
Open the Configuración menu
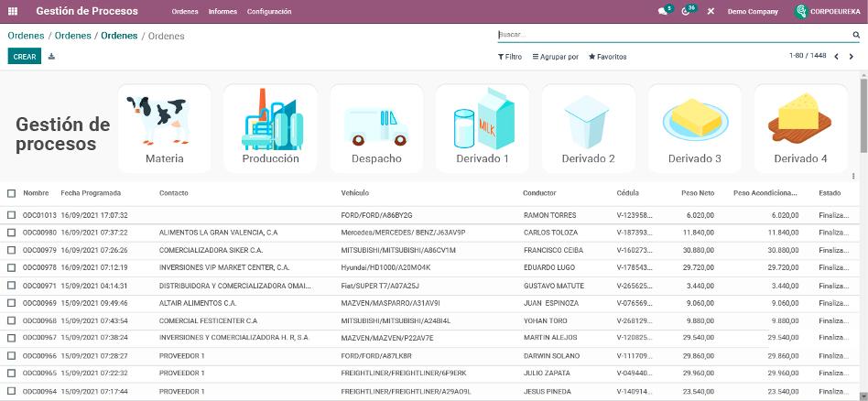269,12
